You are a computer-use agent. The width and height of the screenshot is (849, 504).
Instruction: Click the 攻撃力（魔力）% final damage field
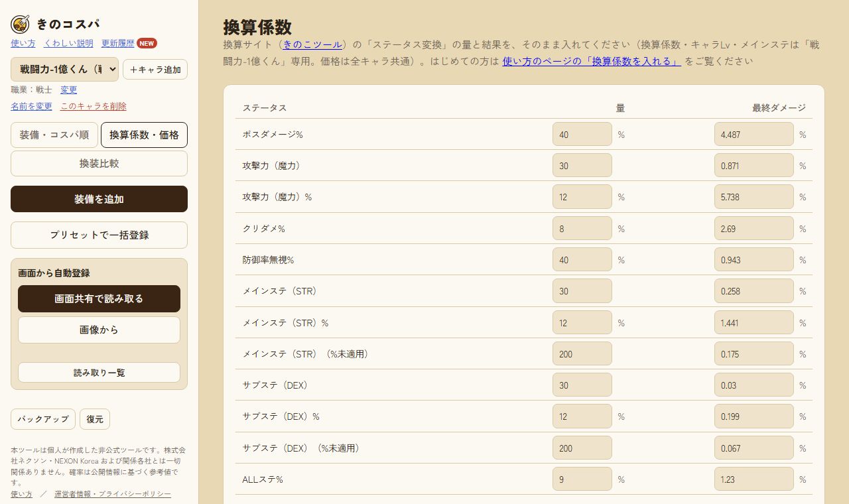754,196
